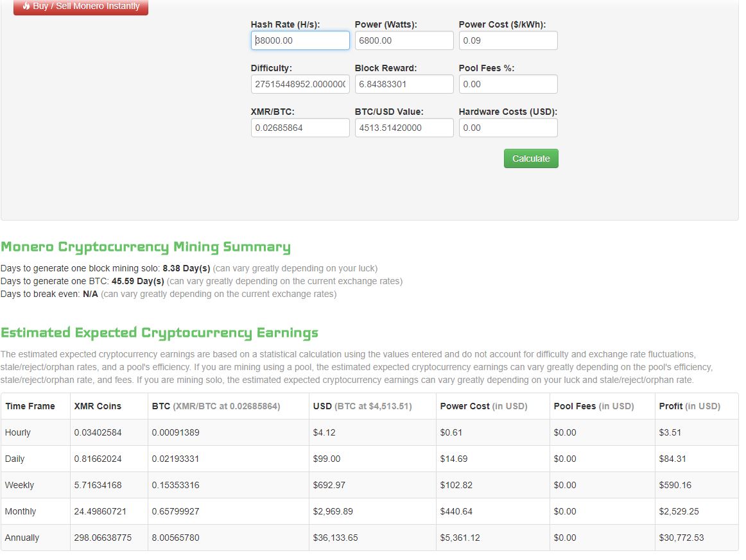The image size is (746, 560).
Task: Select the XMR/BTC rate field
Action: coord(300,128)
